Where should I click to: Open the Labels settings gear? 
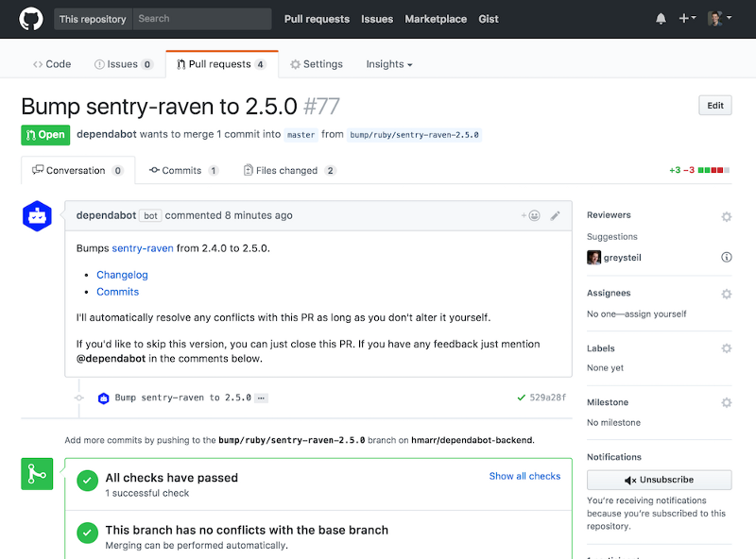click(x=726, y=348)
